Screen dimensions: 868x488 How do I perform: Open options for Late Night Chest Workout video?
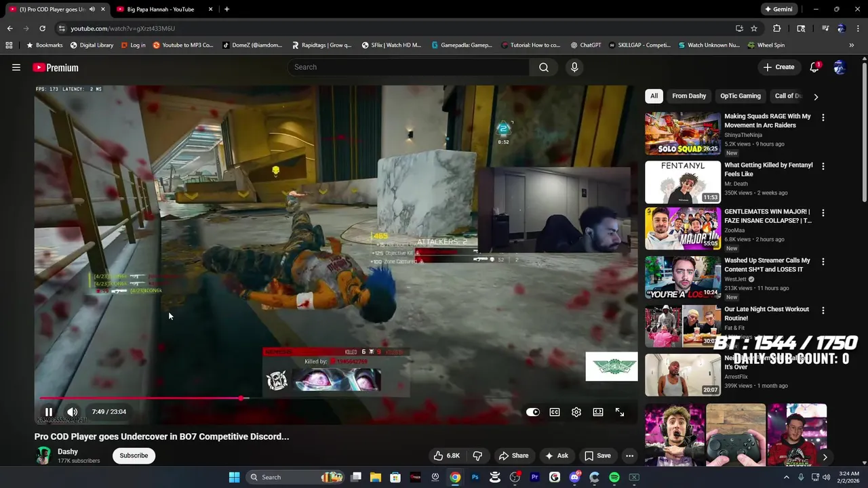click(823, 310)
